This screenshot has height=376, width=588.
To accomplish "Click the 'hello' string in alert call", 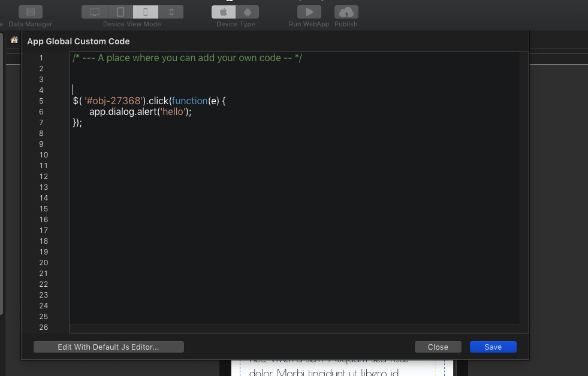I will click(173, 111).
